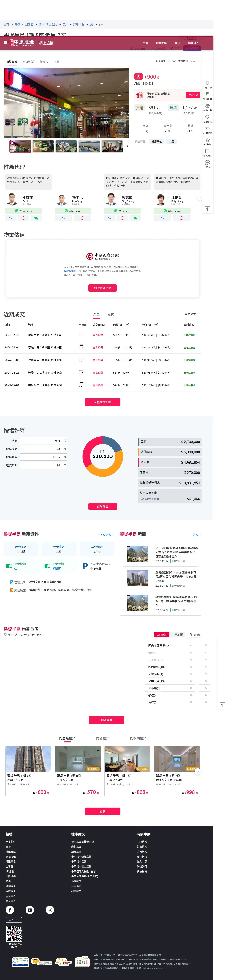Click the 還款年期 input field
Screen dimensions: 228x980
(x=43, y=465)
